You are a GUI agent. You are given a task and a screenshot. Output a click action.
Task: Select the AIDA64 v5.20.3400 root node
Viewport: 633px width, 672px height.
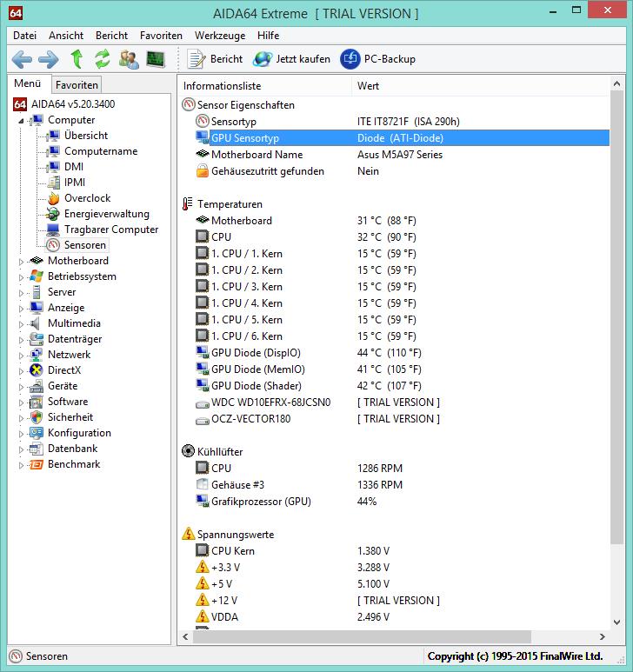tap(64, 104)
